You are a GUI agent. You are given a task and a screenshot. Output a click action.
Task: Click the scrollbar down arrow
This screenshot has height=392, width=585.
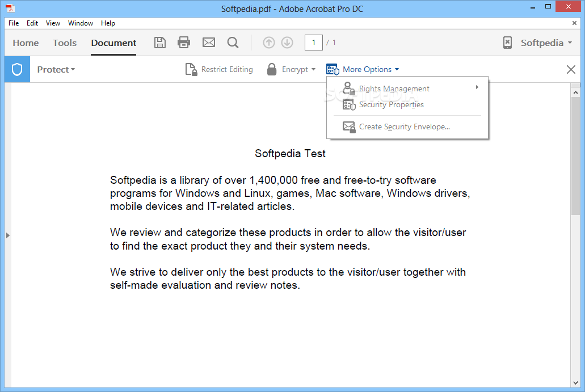(575, 383)
